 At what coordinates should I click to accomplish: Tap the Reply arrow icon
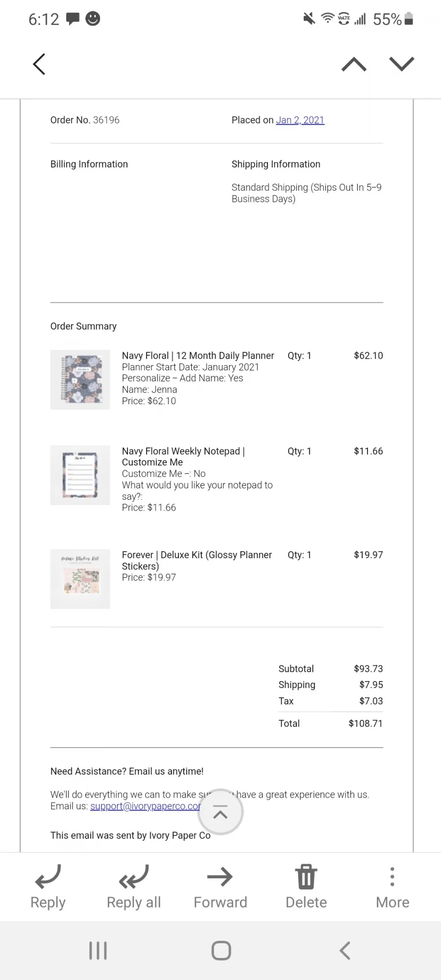(48, 877)
